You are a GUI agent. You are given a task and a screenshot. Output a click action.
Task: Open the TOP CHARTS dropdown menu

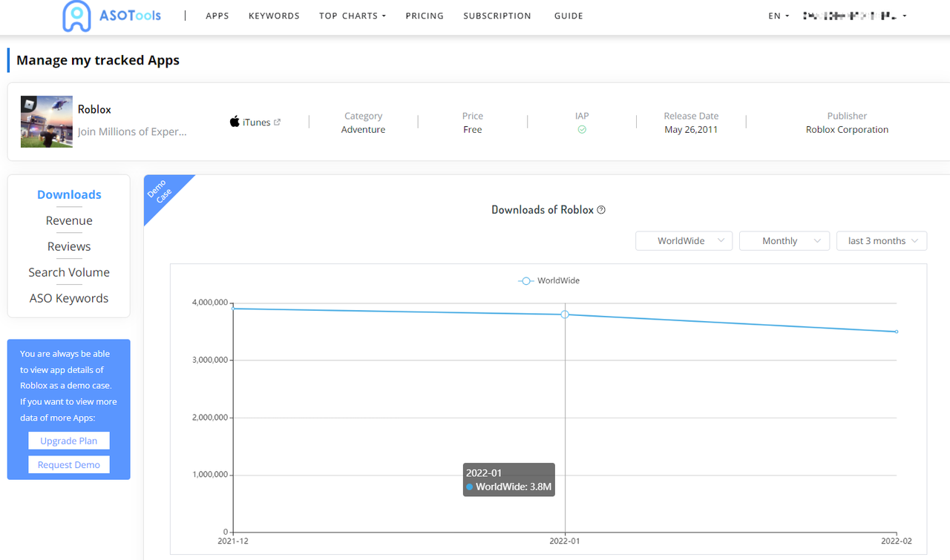[x=352, y=16]
